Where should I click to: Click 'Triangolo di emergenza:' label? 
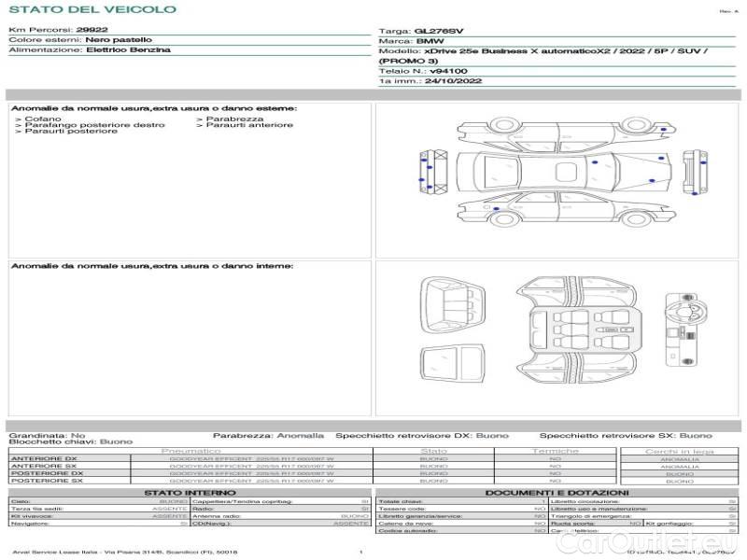pyautogui.click(x=591, y=516)
